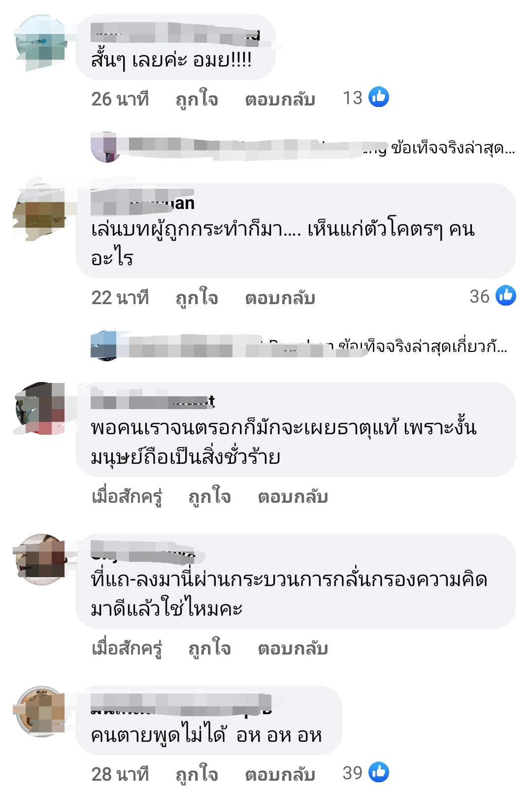The height and width of the screenshot is (797, 532).
Task: Like the comment posted 22 นาที ago
Action: pos(197,298)
